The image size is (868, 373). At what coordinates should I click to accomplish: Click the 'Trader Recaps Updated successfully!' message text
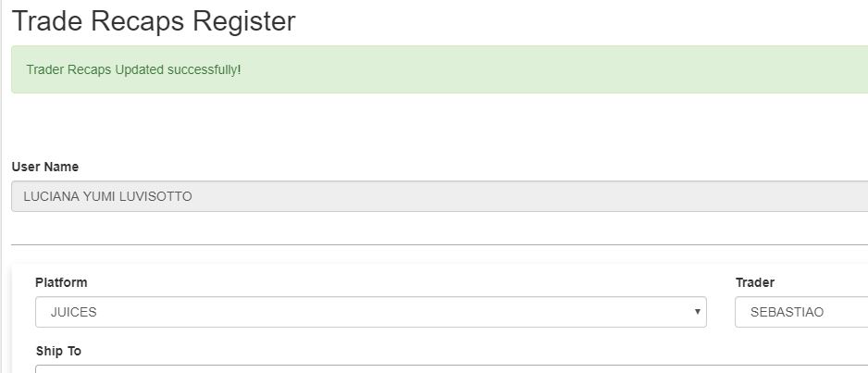133,69
